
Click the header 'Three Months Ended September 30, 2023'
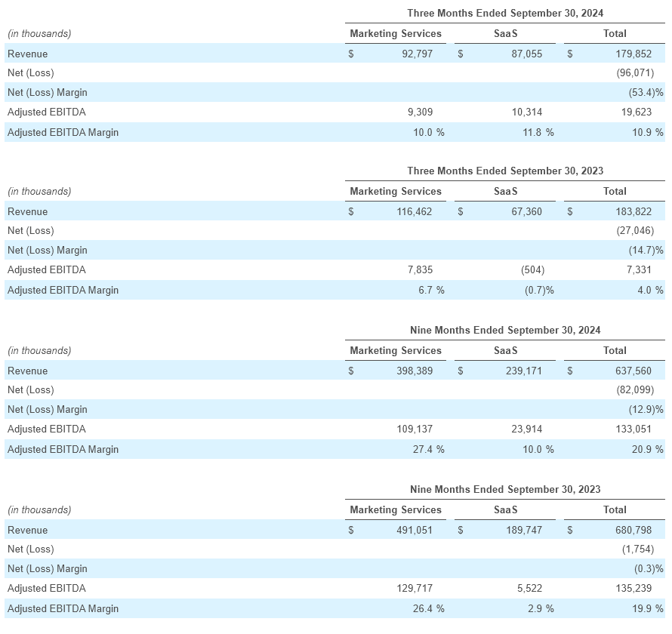coord(505,171)
